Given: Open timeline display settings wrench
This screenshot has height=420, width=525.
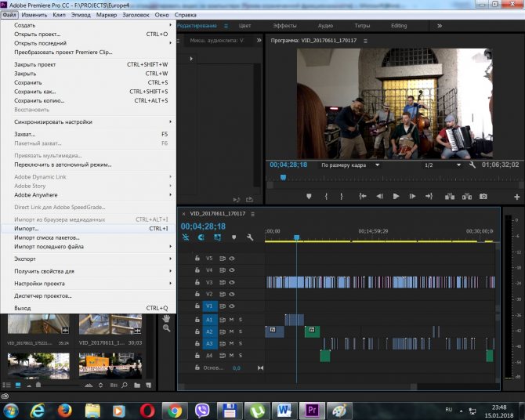Looking at the screenshot, I should click(x=250, y=237).
